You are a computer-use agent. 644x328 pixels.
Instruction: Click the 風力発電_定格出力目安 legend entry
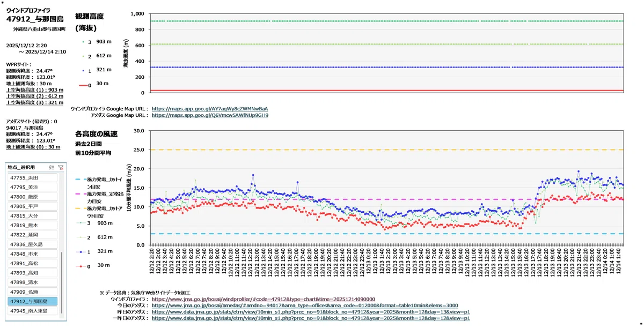(100, 197)
